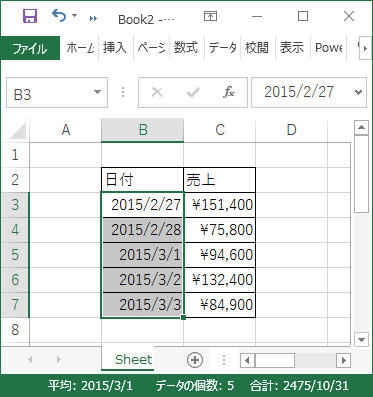Expand more quick access toolbar commands
This screenshot has height=397, width=373.
93,19
